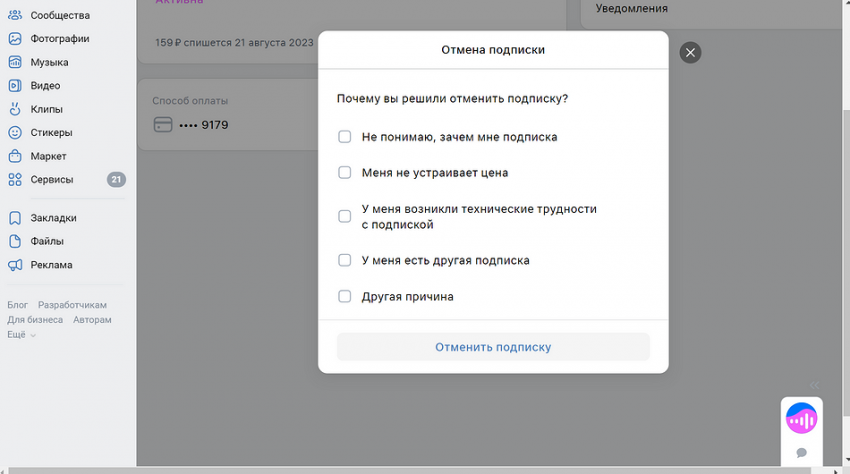This screenshot has width=850, height=474.
Task: Open Clips via its icon
Action: 15,109
